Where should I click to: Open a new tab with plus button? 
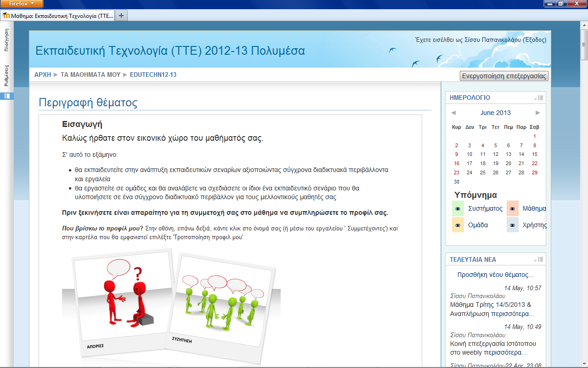point(121,15)
